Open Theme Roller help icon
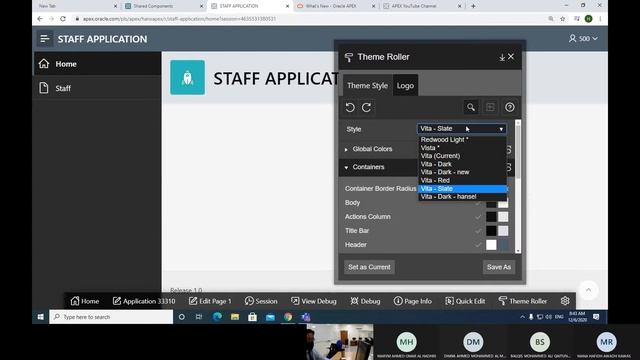640x360 pixels. coord(509,107)
